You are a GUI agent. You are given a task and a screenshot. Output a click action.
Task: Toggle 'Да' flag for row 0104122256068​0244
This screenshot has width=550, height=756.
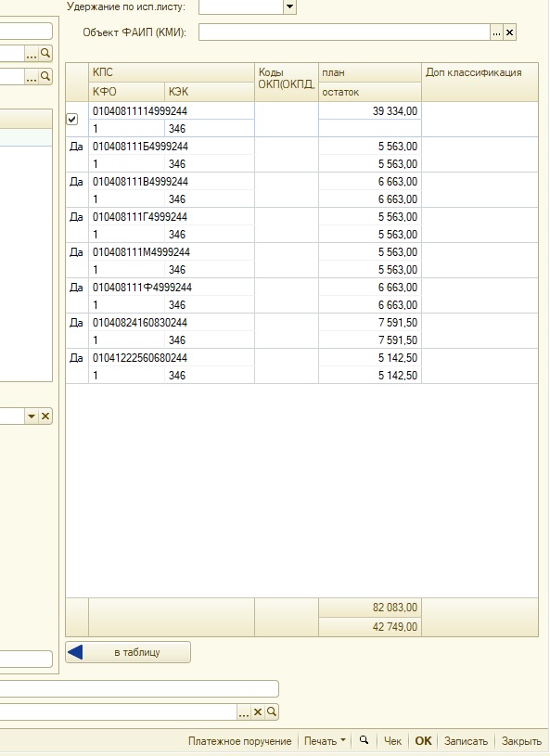coord(76,358)
